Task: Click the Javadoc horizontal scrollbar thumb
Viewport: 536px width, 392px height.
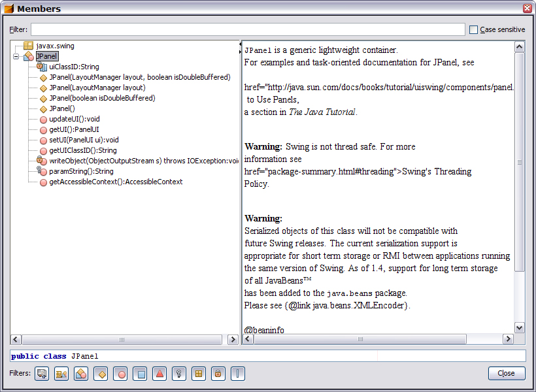Action: coord(360,339)
